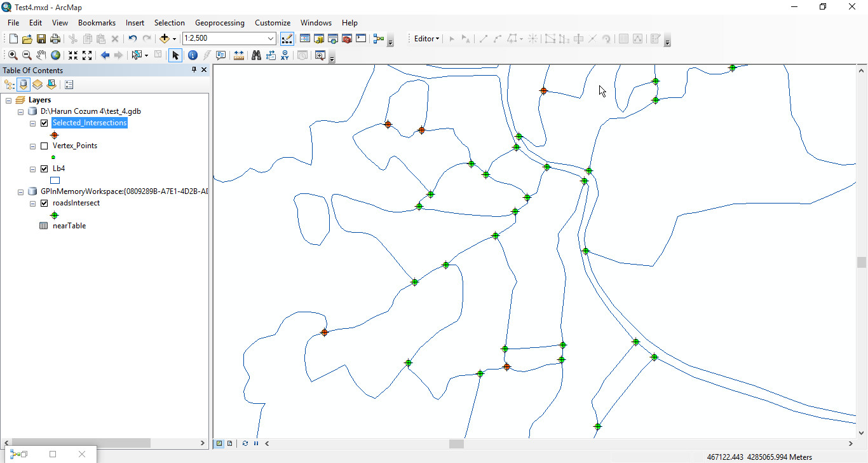Switch to Layout View button
Image resolution: width=868 pixels, height=463 pixels.
coord(229,443)
